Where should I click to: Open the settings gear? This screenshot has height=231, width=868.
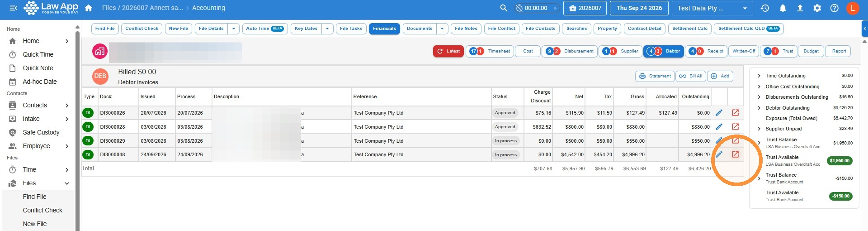[x=817, y=8]
